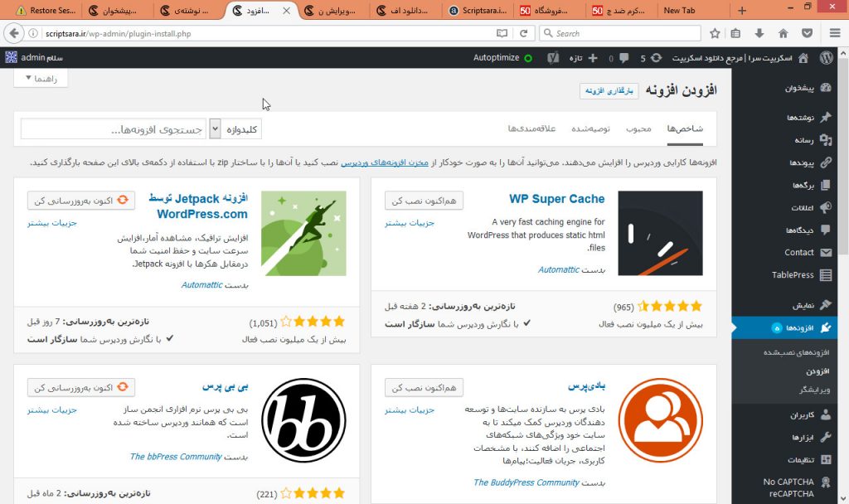This screenshot has height=504, width=849.
Task: Install BuddyPress (بادی‌پرس) now
Action: [x=424, y=388]
